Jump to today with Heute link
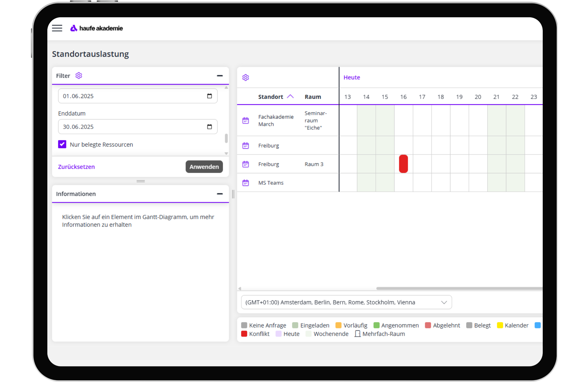The width and height of the screenshot is (588, 382). (352, 77)
